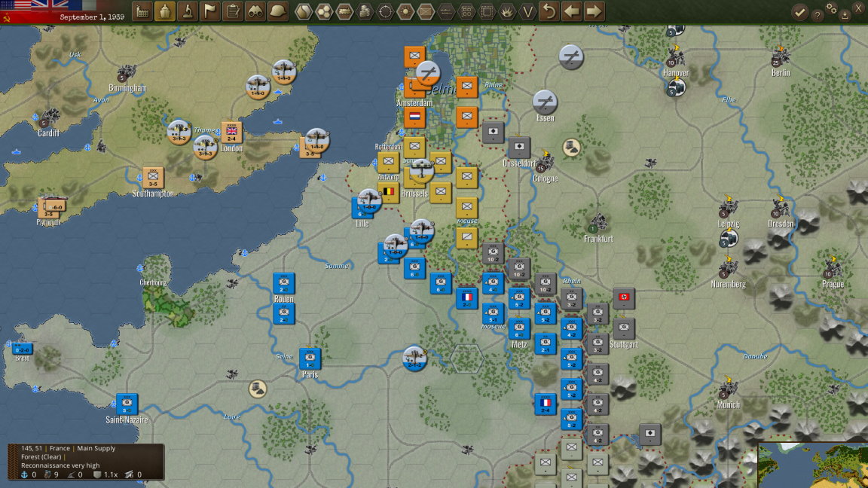Toggle the envelope unit-symbol hexagon button

point(426,11)
